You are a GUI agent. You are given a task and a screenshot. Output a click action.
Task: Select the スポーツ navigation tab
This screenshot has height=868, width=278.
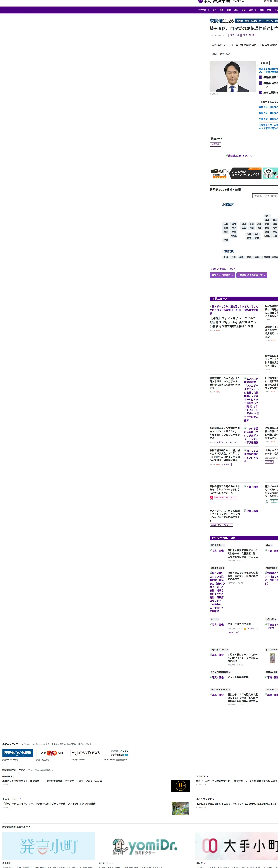point(253,10)
